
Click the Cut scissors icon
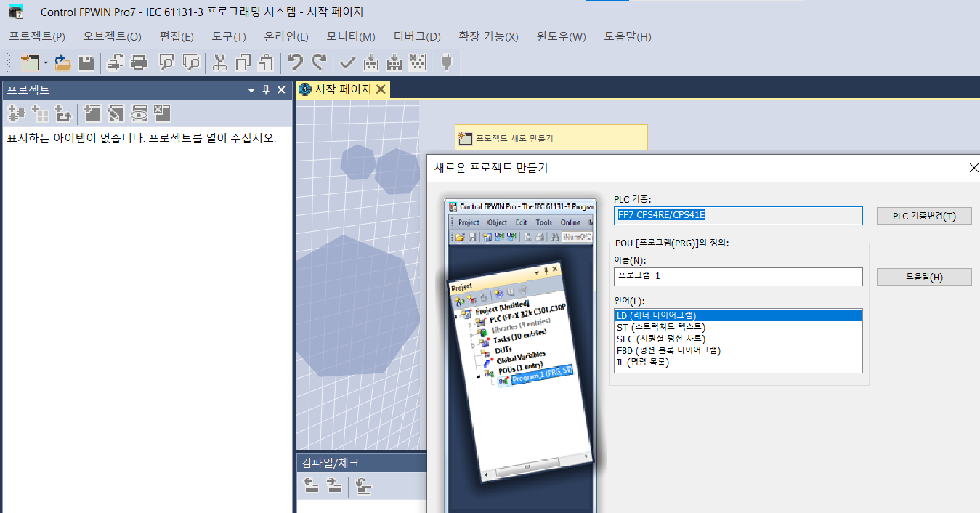coord(219,63)
